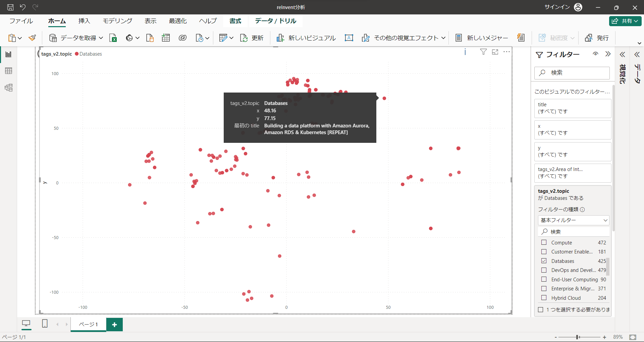Expand the データを取得 dropdown
The height and width of the screenshot is (342, 644).
101,38
